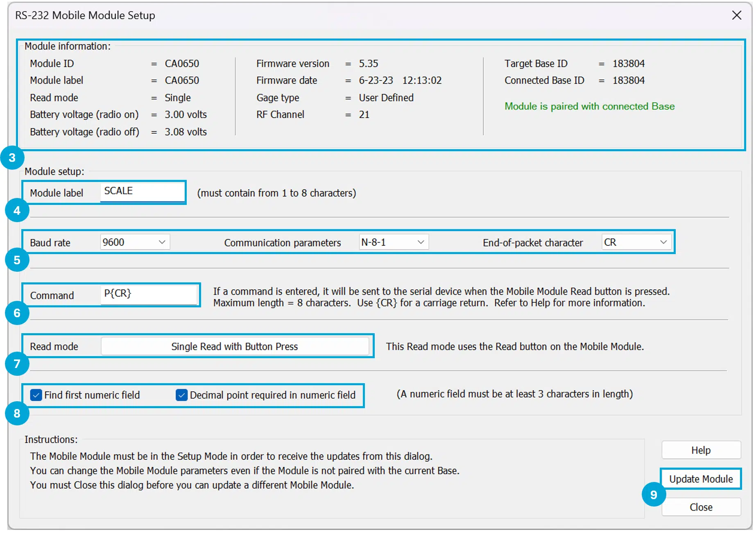Click the instruction about Module not paired with Base
The image size is (756, 534).
245,470
